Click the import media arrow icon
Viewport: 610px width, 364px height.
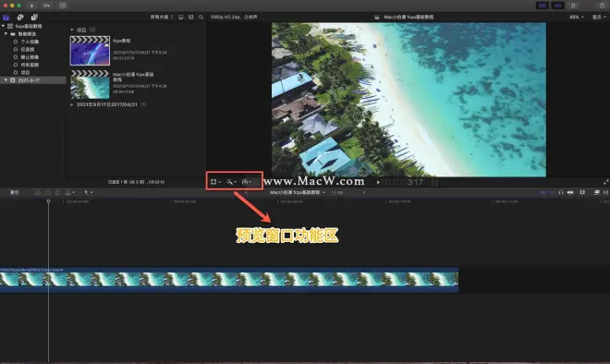[x=31, y=6]
